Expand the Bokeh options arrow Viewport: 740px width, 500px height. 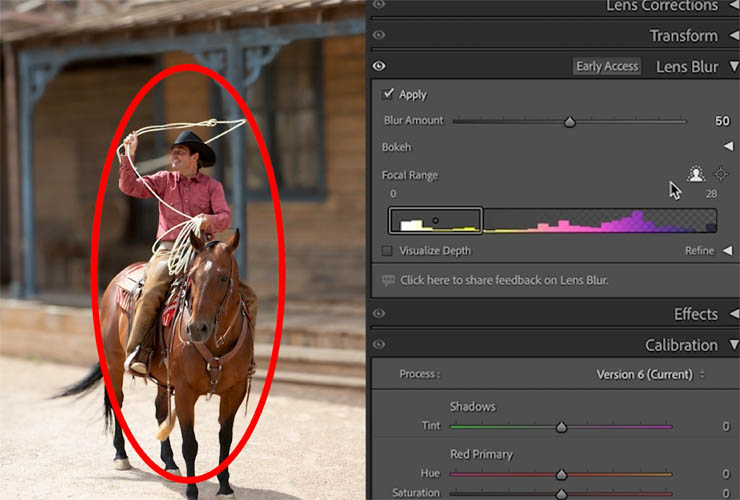click(x=729, y=146)
